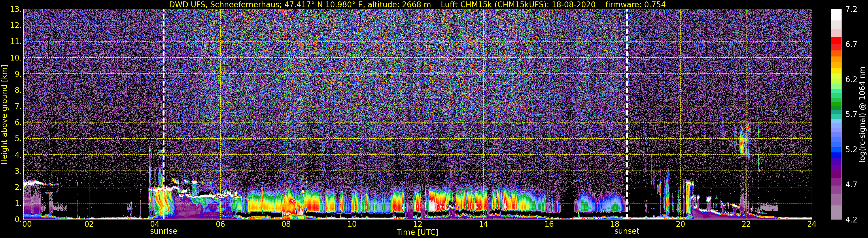Screen dimensions: 868x238
Task: Click the '1.' height tick label
Action: point(18,204)
